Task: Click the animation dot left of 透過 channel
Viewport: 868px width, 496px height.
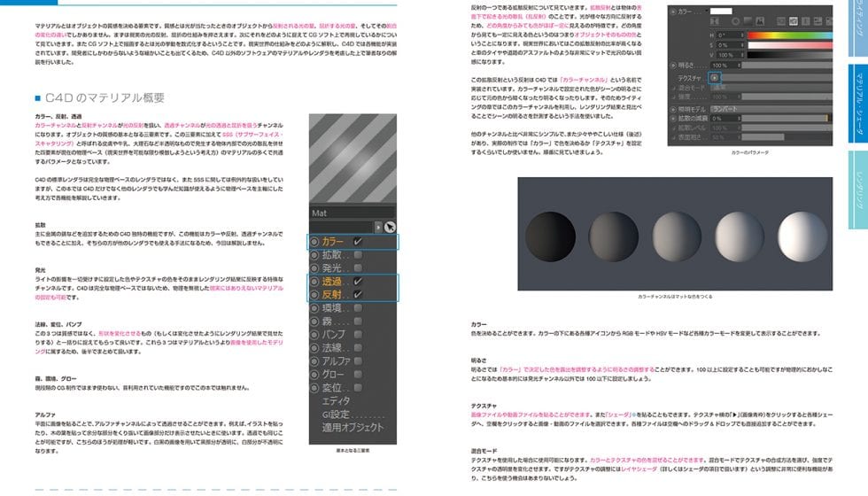Action: [314, 282]
